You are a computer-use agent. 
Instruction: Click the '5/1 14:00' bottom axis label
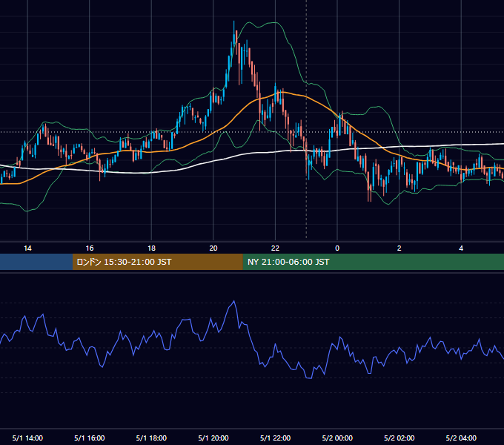pos(27,438)
